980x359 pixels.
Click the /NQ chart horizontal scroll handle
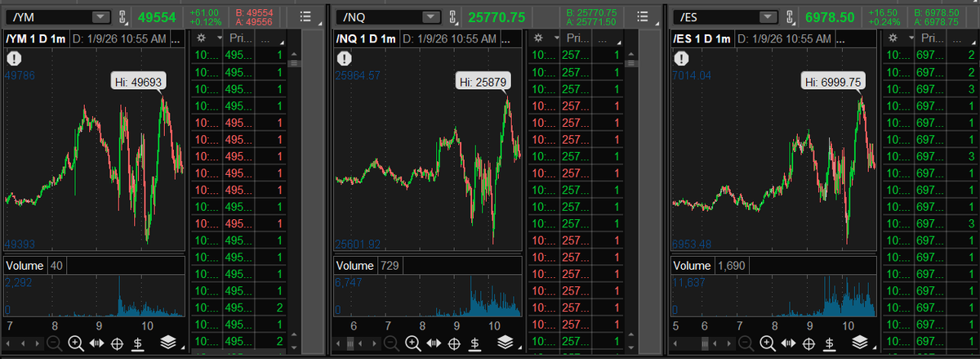pos(350,343)
